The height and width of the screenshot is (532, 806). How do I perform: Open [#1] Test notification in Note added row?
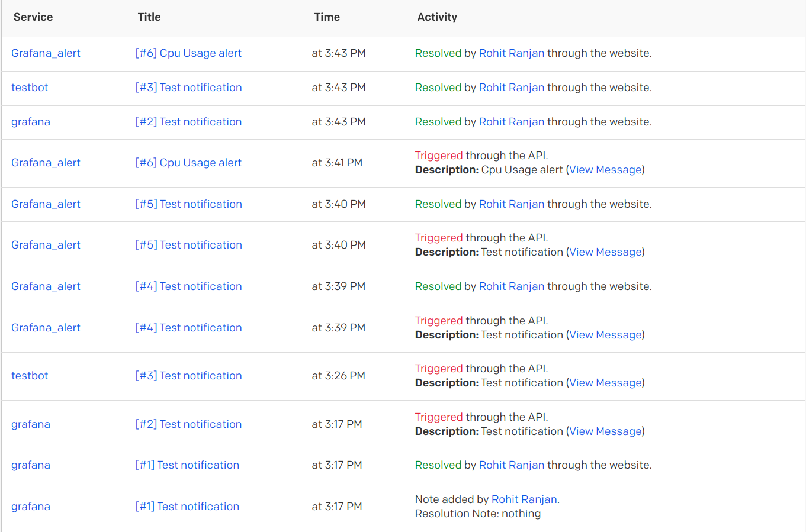point(187,507)
